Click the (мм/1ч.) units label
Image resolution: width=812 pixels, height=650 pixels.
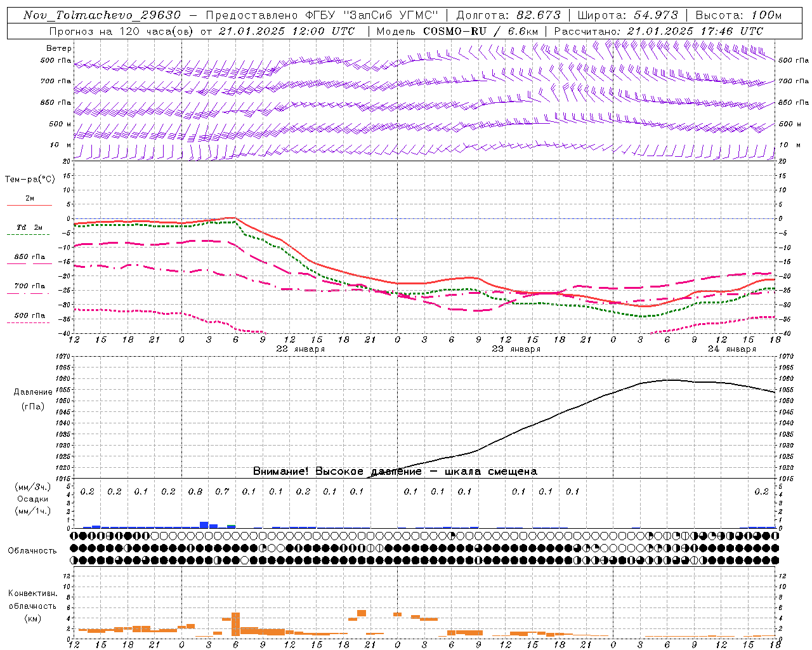32,511
